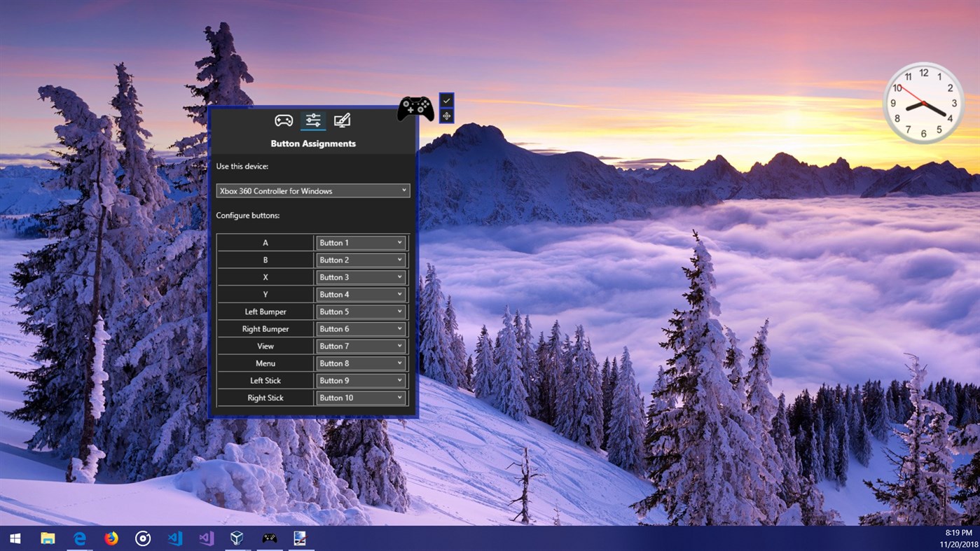Click the move gadget handle icon

[x=446, y=116]
